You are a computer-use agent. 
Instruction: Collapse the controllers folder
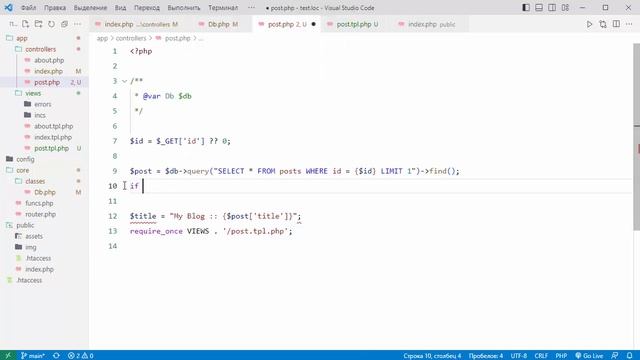click(40, 49)
